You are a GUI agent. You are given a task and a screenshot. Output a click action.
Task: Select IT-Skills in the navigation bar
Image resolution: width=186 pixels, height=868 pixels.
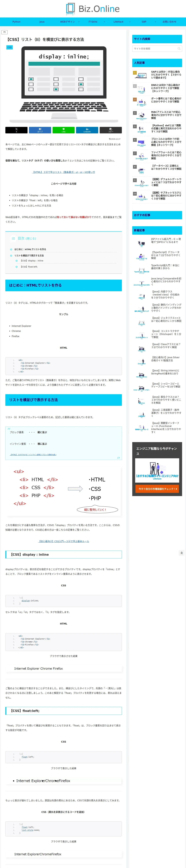pyautogui.click(x=93, y=22)
